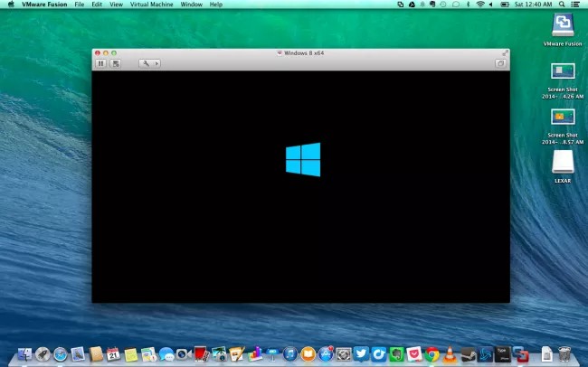Open virtual machine settings wrench icon
This screenshot has height=367, width=588.
pyautogui.click(x=146, y=64)
